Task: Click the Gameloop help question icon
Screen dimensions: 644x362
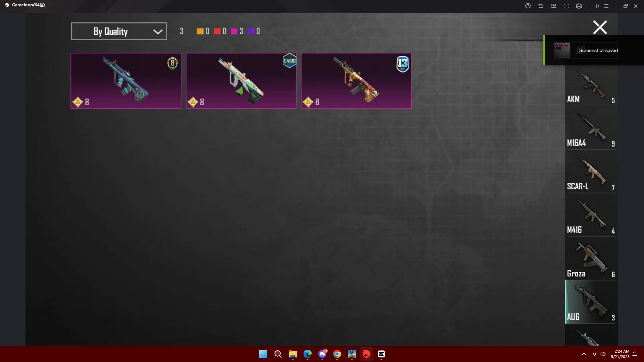Action: (528, 6)
